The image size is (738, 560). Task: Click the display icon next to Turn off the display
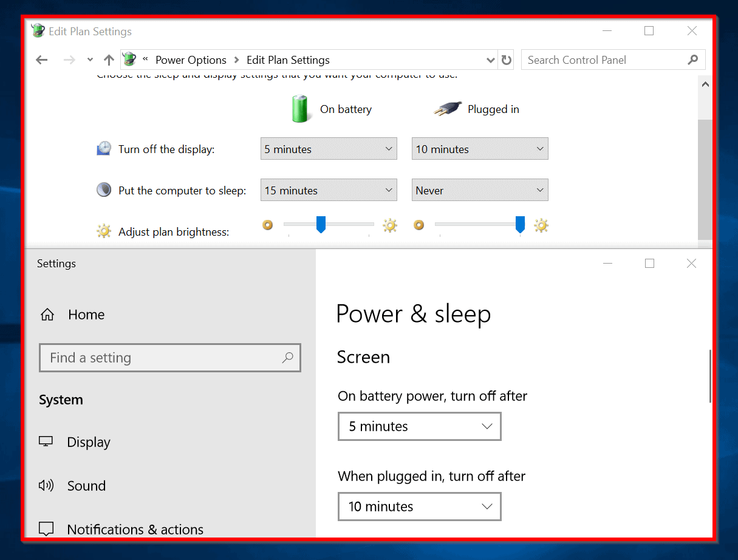click(x=104, y=147)
